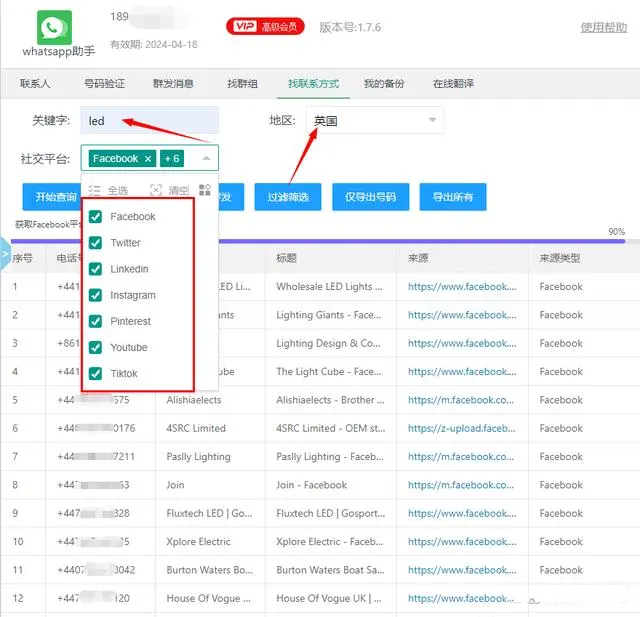Open source link for Paslly Lighting row
This screenshot has height=617, width=640.
(461, 457)
